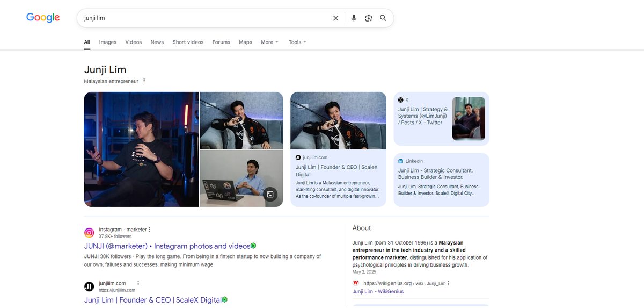Click junjilim.com favicon in search results

click(89, 286)
